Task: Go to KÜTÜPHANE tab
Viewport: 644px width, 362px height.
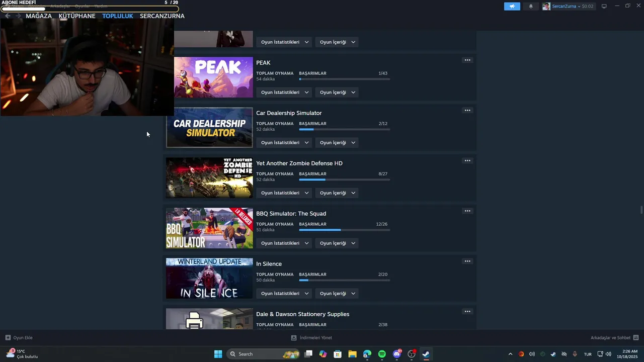Action: [x=77, y=16]
